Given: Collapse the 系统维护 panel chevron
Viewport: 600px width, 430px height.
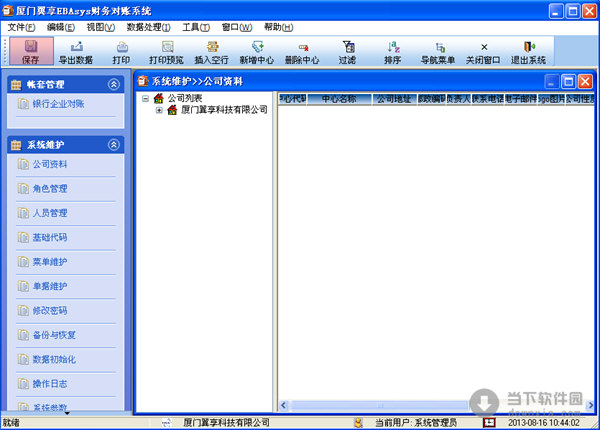Looking at the screenshot, I should click(x=116, y=145).
